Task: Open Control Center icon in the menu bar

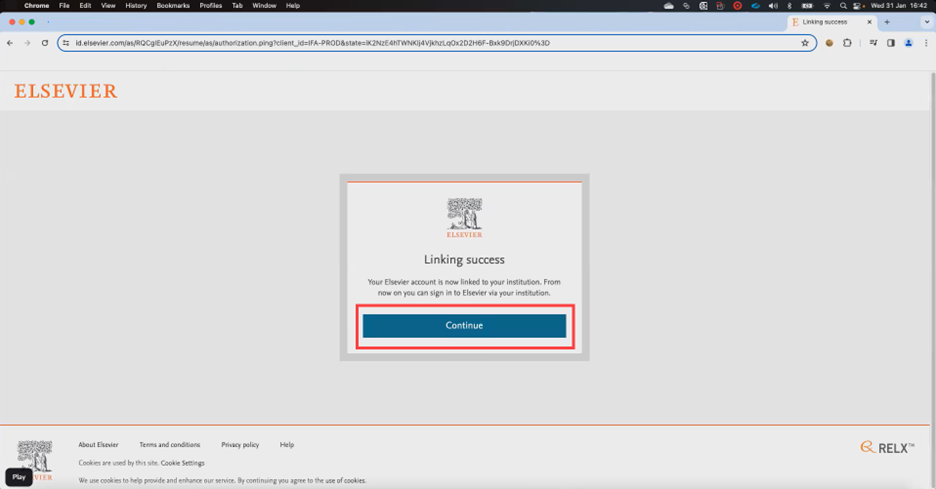Action: coord(858,6)
